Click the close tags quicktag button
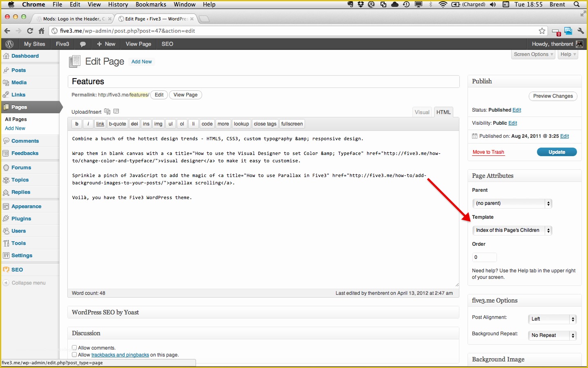Viewport: 588px width, 368px height. 265,124
